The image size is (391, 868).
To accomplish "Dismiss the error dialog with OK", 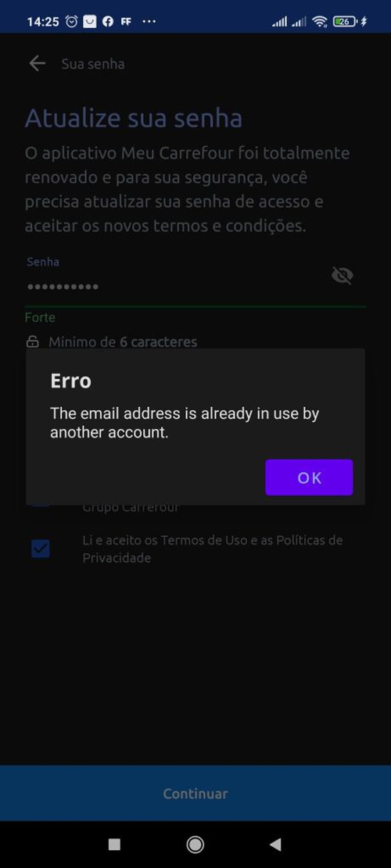I will [309, 477].
